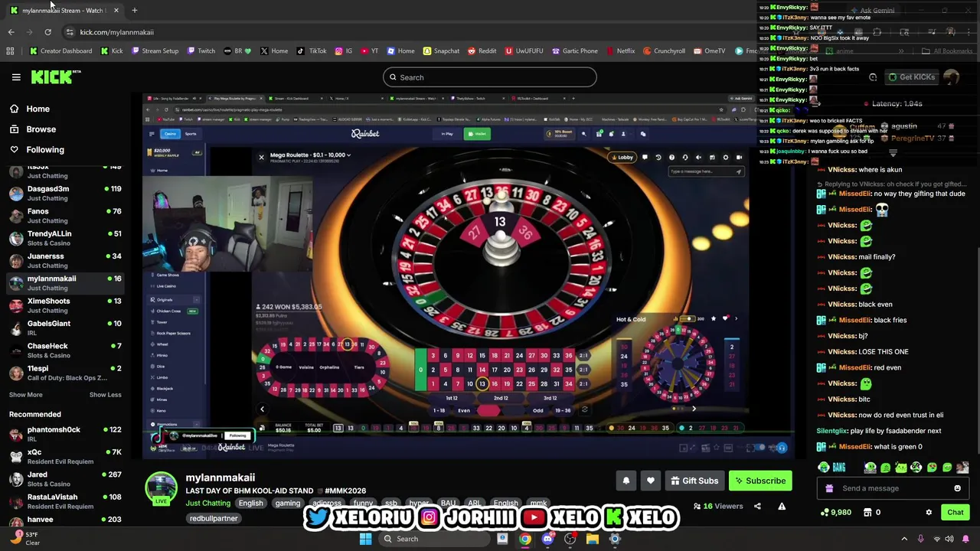Viewport: 980px width, 551px height.
Task: Click the Gift Subs button
Action: [694, 481]
